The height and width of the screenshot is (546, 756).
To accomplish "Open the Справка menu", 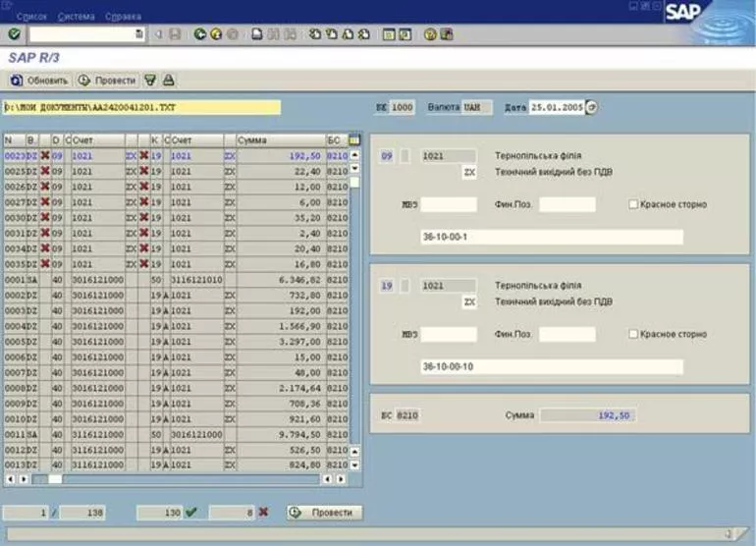I will click(123, 17).
